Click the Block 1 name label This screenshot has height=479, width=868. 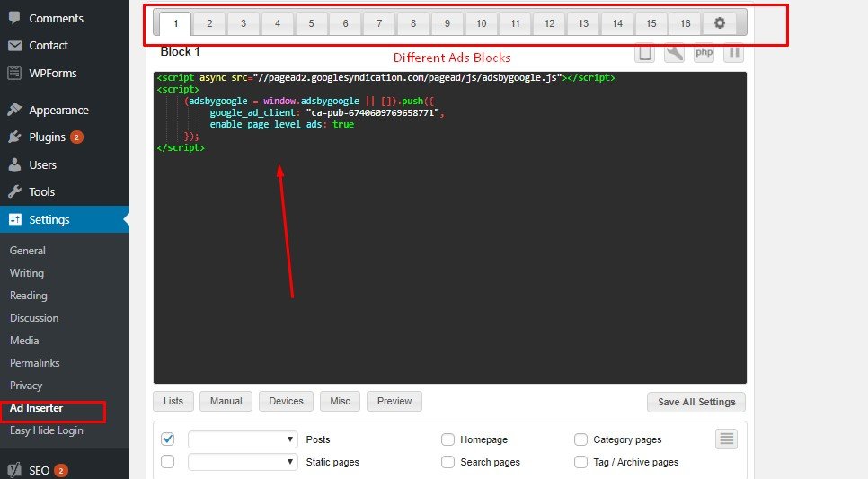[x=180, y=51]
